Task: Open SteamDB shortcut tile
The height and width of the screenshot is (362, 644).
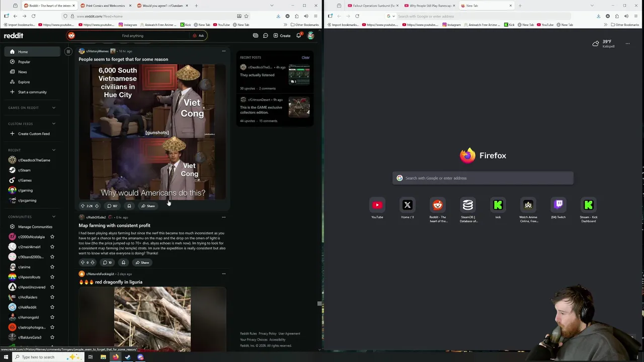Action: (x=468, y=205)
